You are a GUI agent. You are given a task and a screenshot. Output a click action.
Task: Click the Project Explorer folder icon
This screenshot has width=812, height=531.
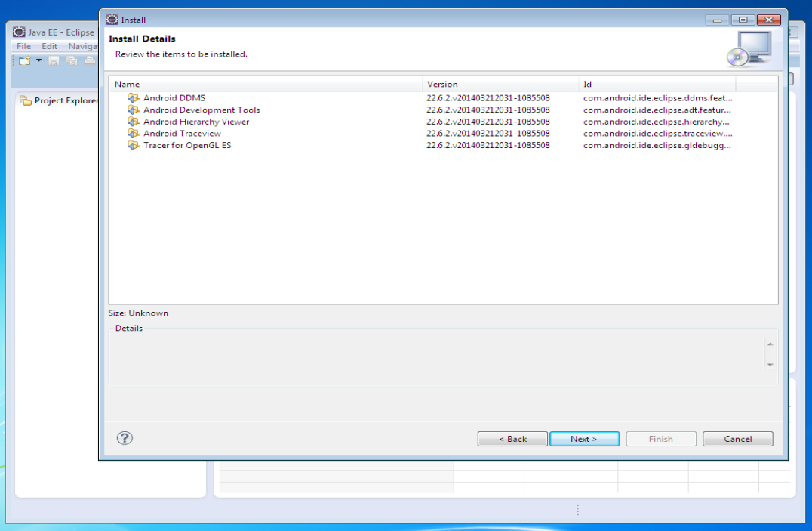26,100
